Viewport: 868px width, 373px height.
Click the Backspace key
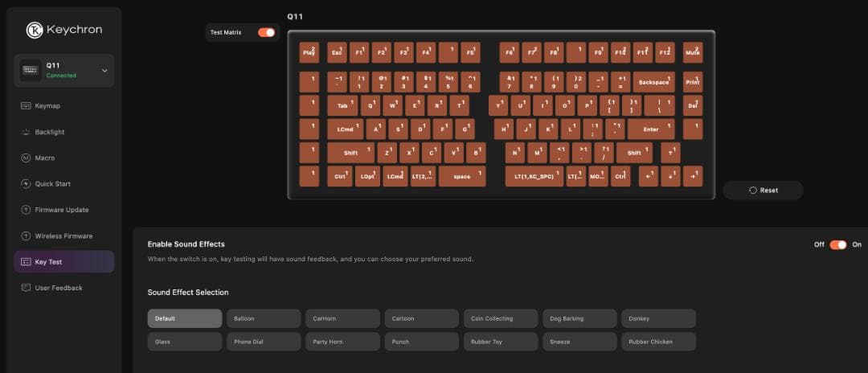[653, 82]
